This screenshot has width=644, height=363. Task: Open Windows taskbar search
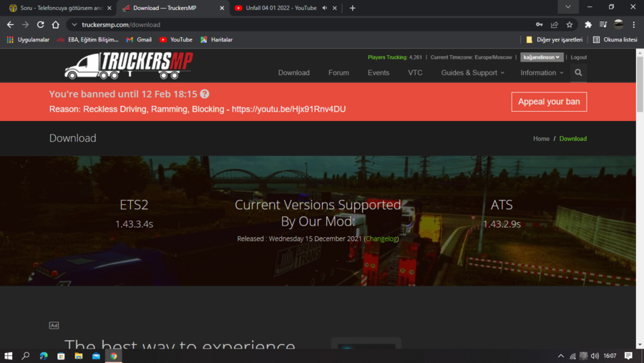click(x=26, y=356)
